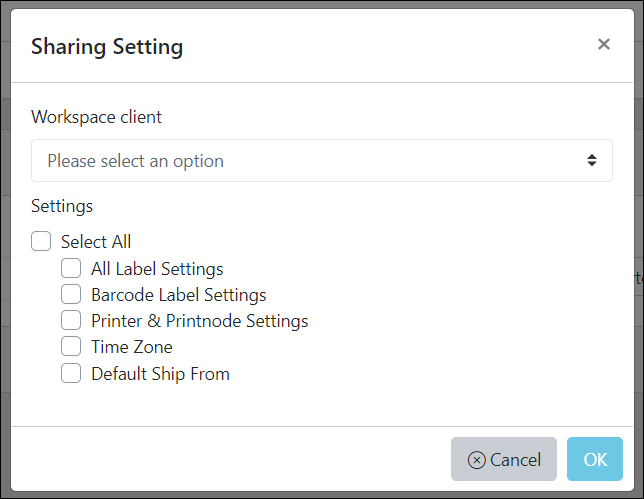Enable the All Label Settings checkbox
Screen dimensions: 644x499
pos(71,268)
